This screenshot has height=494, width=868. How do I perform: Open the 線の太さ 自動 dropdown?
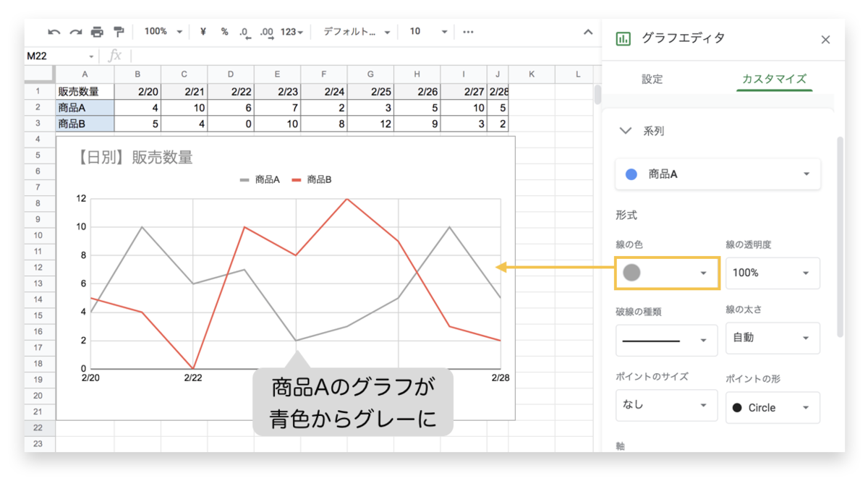pos(773,338)
